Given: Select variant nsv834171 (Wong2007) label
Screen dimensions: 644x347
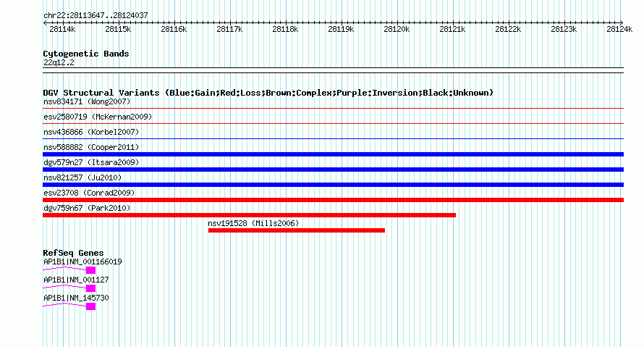Looking at the screenshot, I should click(x=87, y=101).
